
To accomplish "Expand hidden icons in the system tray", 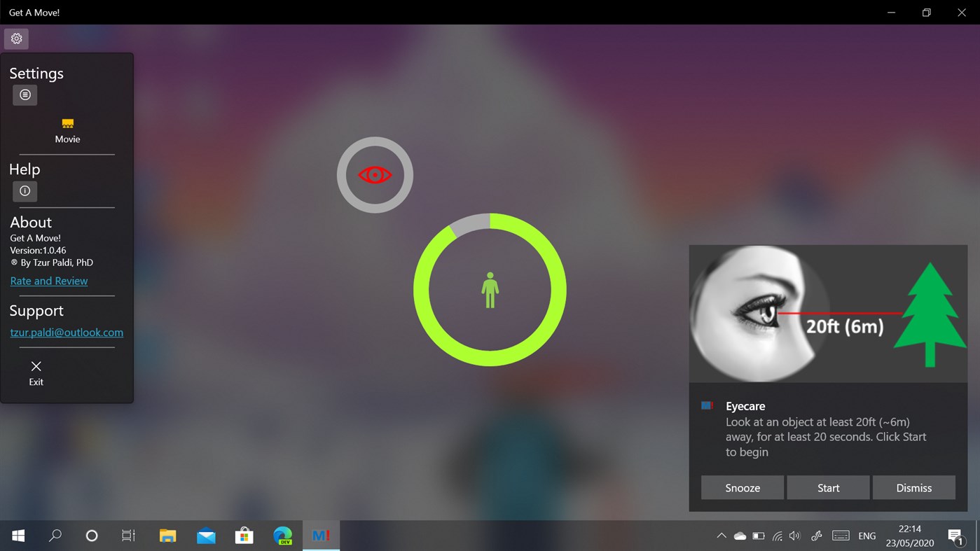I will point(721,535).
